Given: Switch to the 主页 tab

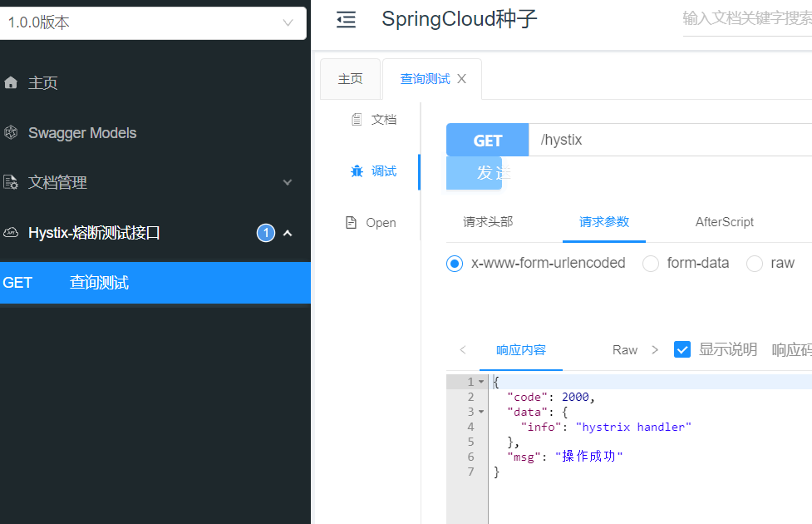Looking at the screenshot, I should 351,79.
